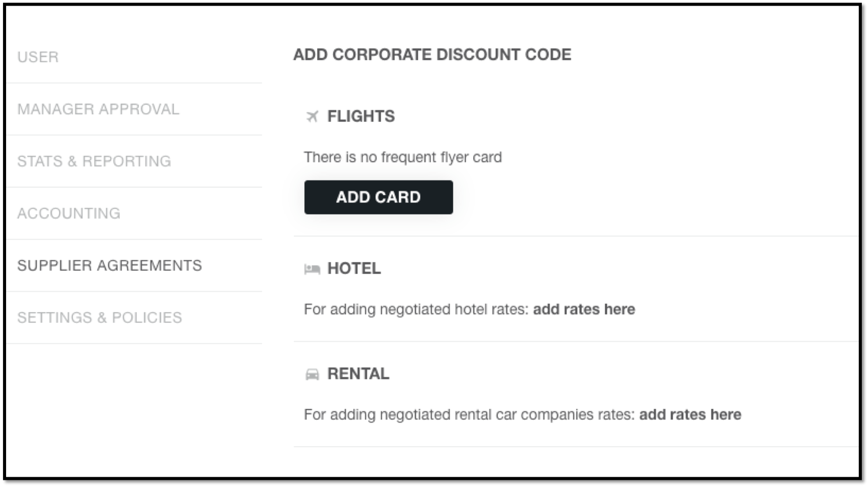Image resolution: width=868 pixels, height=486 pixels.
Task: Click the car icon beside Rental
Action: tap(312, 374)
